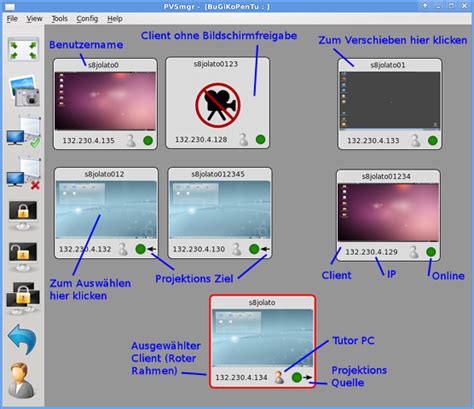This screenshot has height=409, width=474.
Task: Click the IP address 132.230.4.132
Action: (x=85, y=249)
